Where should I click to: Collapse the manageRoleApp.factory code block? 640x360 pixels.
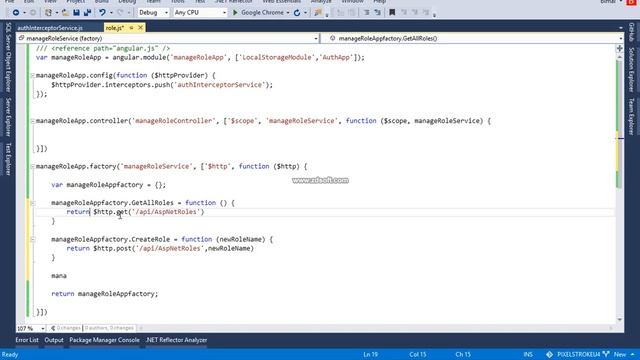(x=33, y=167)
